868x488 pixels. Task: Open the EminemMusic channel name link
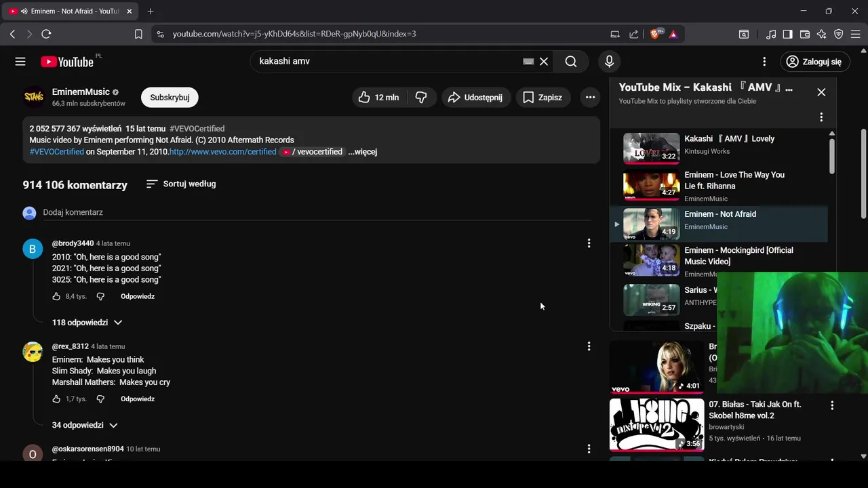tap(81, 91)
